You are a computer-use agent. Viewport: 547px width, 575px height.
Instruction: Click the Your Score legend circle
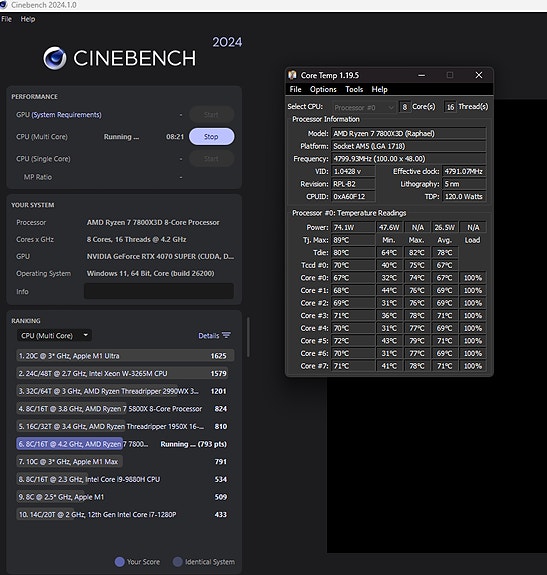coord(120,562)
